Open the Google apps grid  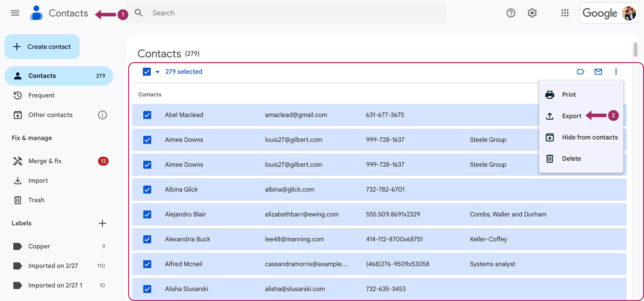click(x=565, y=13)
